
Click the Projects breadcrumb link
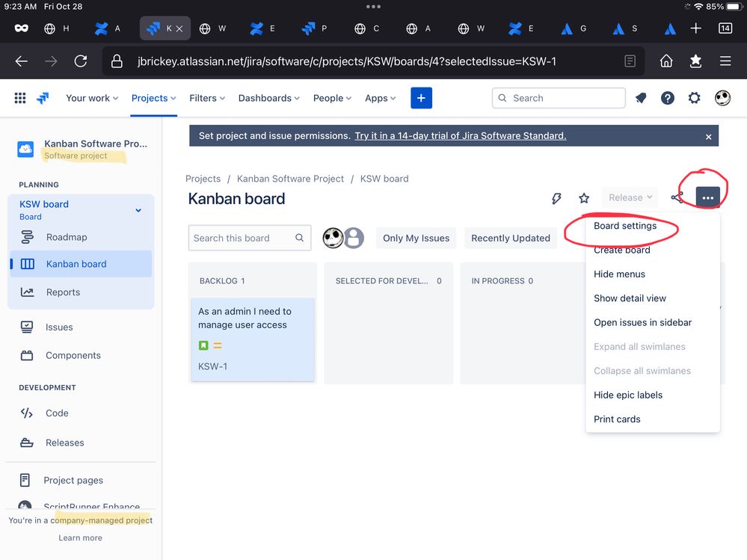203,179
